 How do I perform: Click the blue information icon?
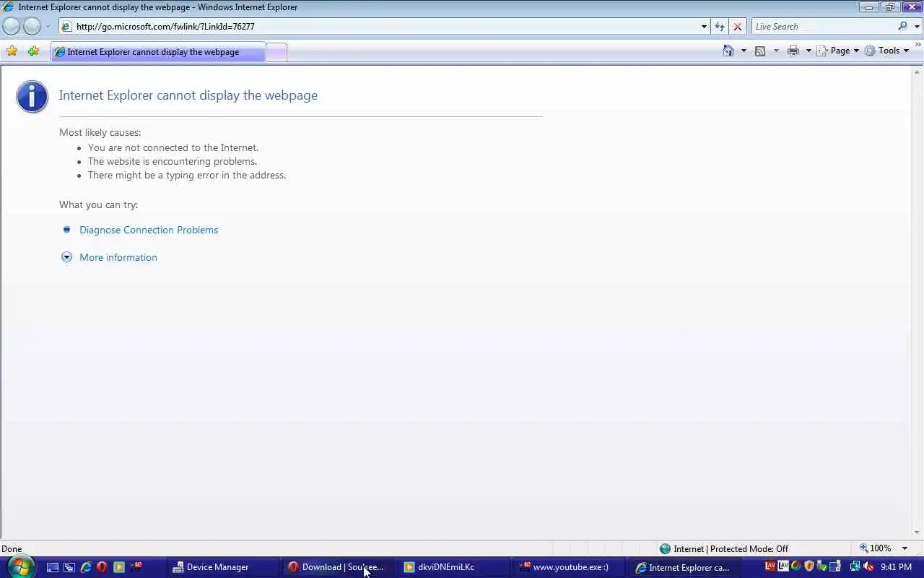click(32, 97)
